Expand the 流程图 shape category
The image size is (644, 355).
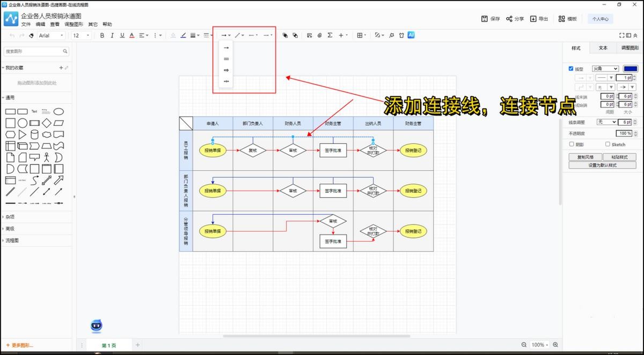(x=12, y=241)
